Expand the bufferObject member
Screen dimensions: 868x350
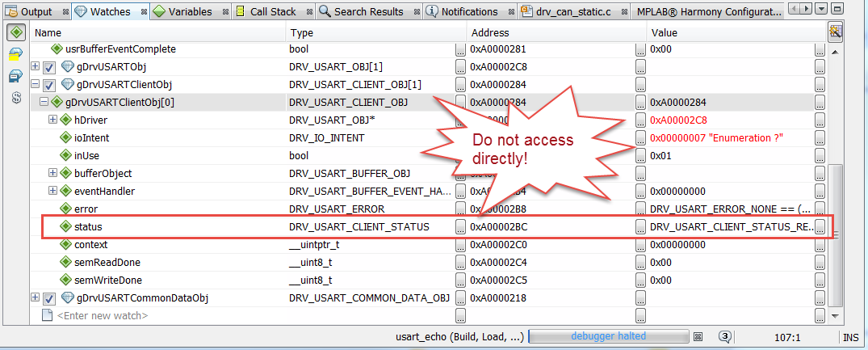click(x=53, y=173)
